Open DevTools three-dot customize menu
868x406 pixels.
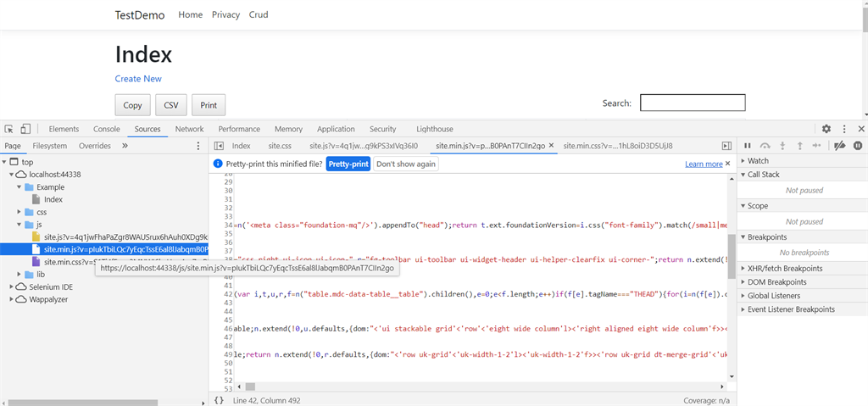pyautogui.click(x=844, y=129)
